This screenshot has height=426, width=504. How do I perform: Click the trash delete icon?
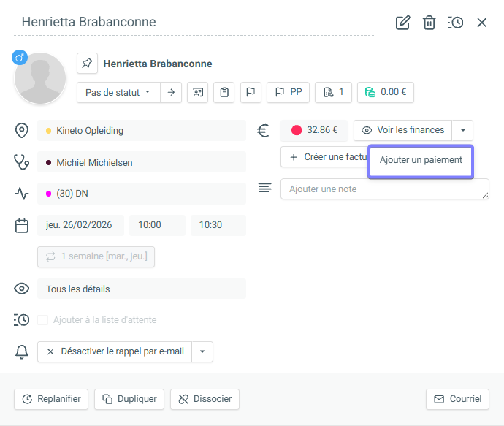429,23
